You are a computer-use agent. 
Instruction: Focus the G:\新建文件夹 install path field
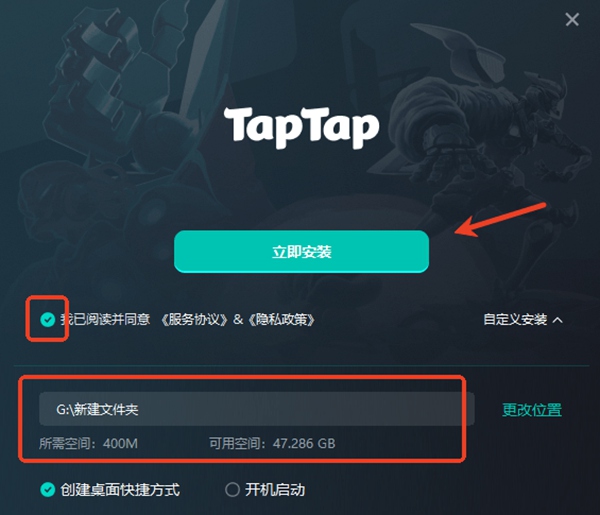point(257,409)
